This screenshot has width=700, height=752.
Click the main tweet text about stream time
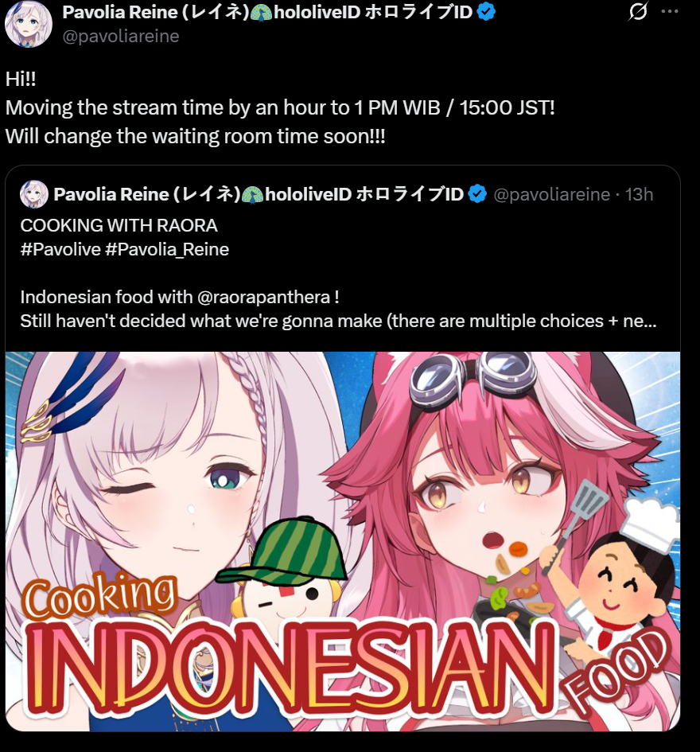point(280,107)
